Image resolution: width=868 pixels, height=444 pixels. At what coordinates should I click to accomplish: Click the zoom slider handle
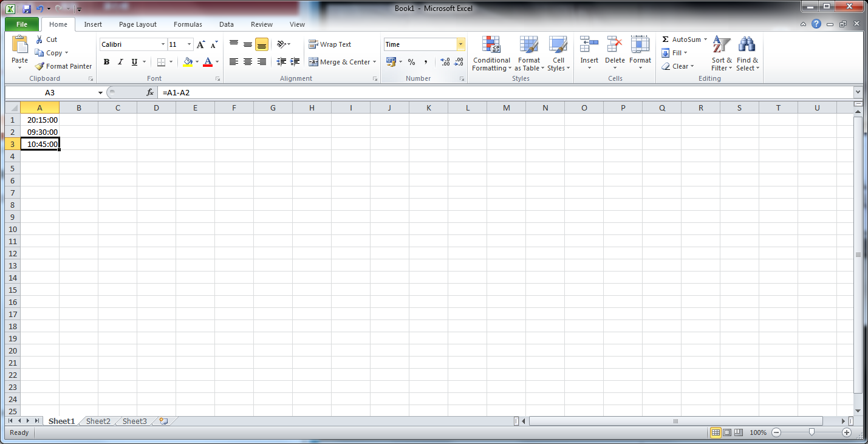click(x=812, y=432)
